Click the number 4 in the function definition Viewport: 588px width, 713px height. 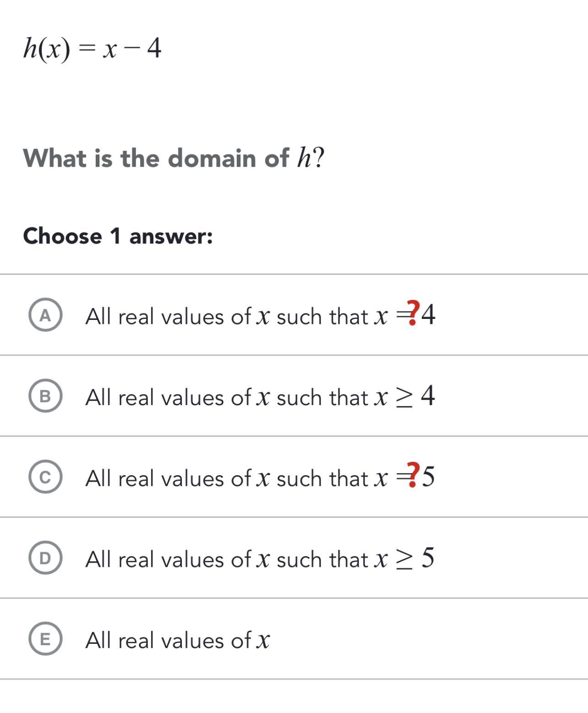pos(154,48)
